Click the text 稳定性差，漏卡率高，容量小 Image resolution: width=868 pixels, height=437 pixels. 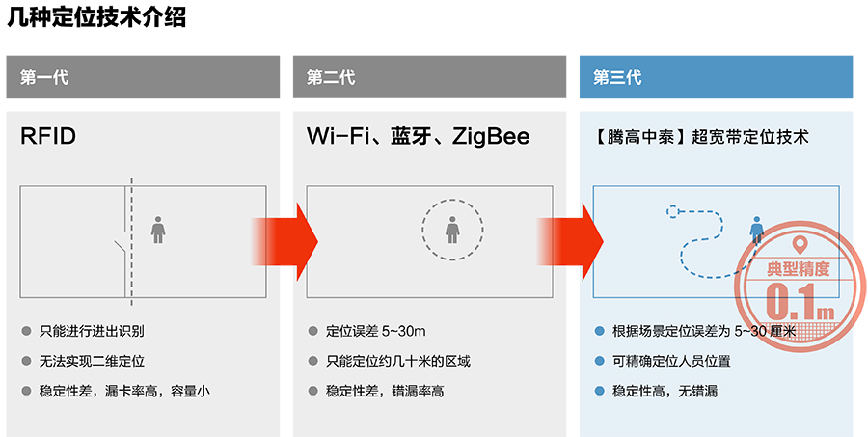coord(124,391)
